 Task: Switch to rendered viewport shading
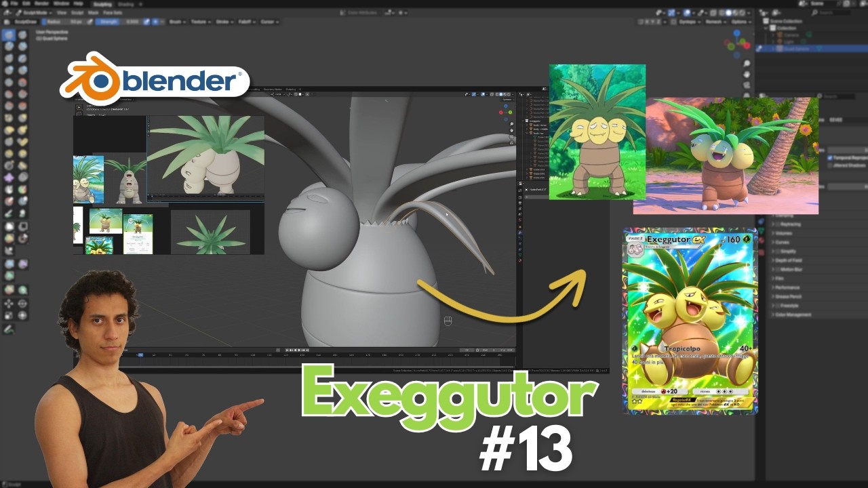pyautogui.click(x=742, y=13)
